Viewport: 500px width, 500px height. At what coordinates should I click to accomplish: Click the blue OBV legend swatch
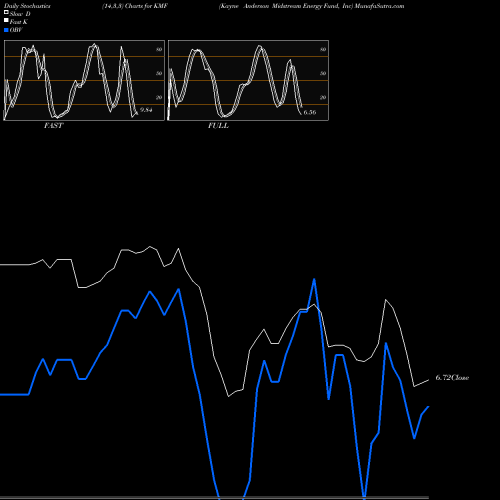tap(6, 30)
